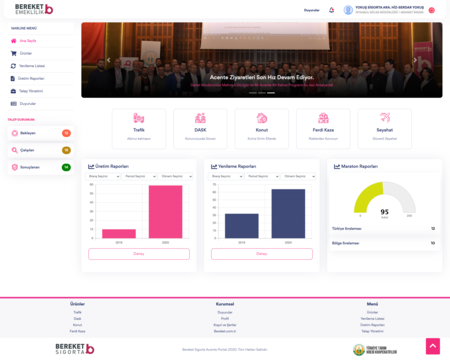
Task: Click the Bekleyen status icon
Action: pyautogui.click(x=15, y=133)
